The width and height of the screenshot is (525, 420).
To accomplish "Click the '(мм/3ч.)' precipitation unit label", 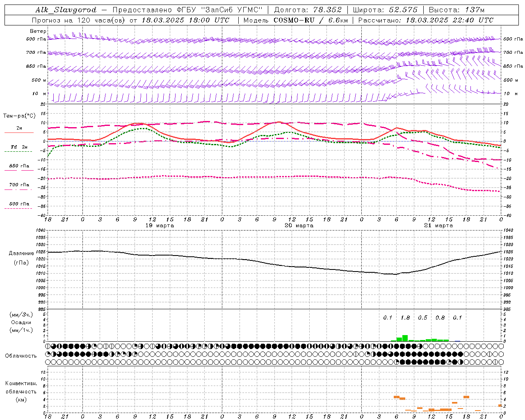I will pyautogui.click(x=21, y=315).
